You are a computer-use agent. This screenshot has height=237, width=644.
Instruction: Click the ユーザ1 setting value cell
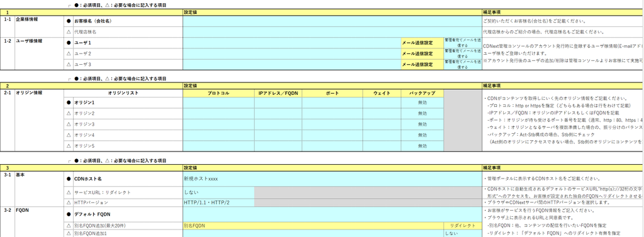coord(292,43)
